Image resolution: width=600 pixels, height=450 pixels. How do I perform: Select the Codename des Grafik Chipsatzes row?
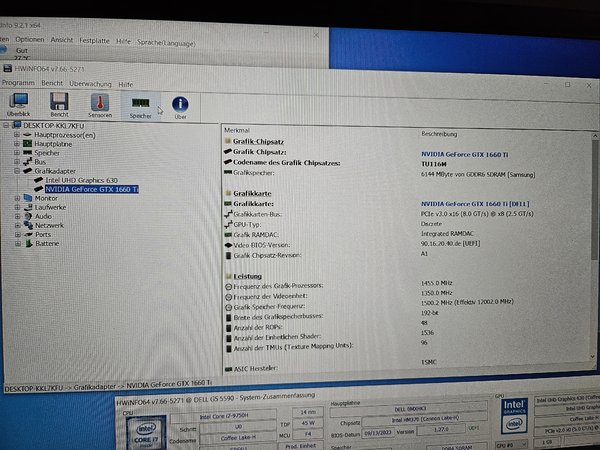[x=336, y=163]
